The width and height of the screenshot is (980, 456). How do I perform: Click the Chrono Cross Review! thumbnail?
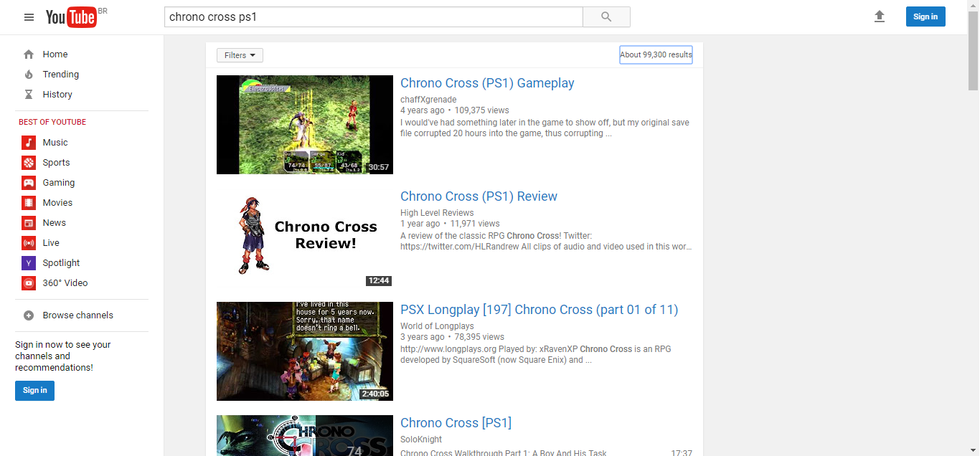(x=305, y=238)
